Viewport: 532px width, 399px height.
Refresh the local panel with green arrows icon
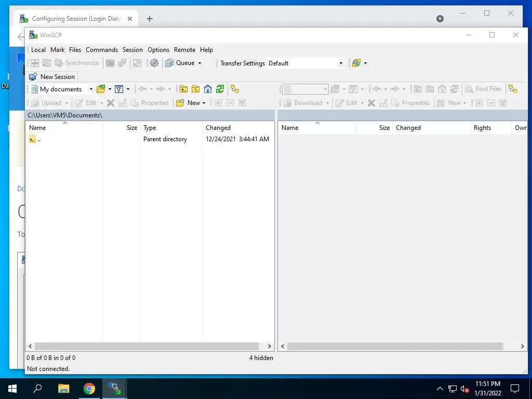click(220, 89)
